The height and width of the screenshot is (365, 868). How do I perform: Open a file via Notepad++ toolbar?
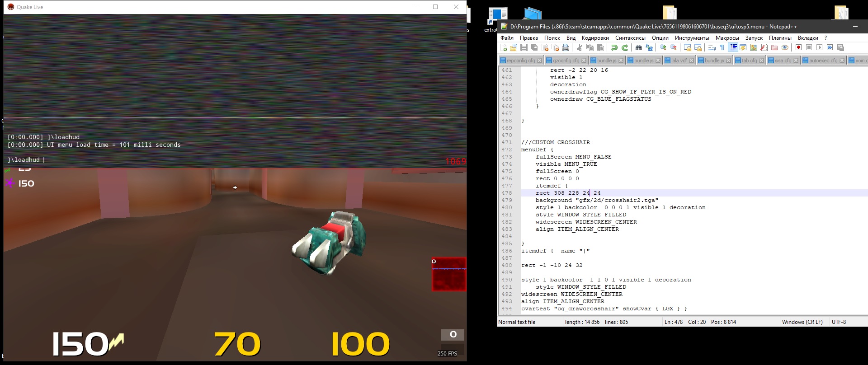point(514,47)
